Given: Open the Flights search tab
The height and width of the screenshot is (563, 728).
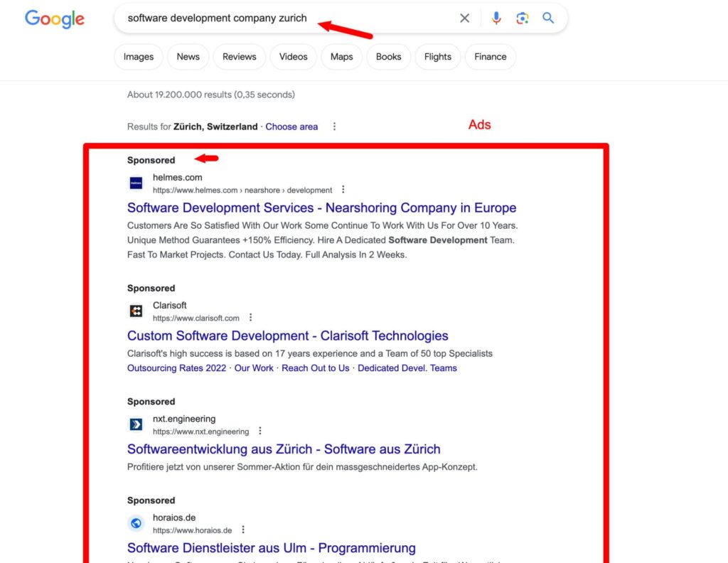Looking at the screenshot, I should [x=437, y=56].
